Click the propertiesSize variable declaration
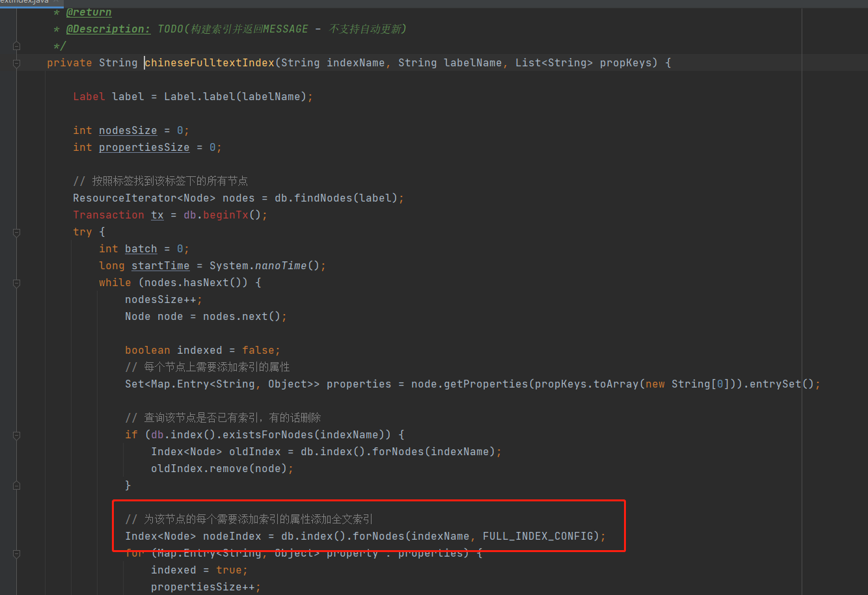Viewport: 868px width, 595px height. click(144, 148)
